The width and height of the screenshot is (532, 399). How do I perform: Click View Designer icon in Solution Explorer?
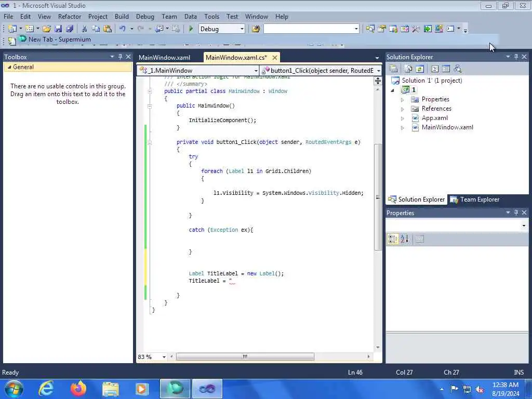446,69
